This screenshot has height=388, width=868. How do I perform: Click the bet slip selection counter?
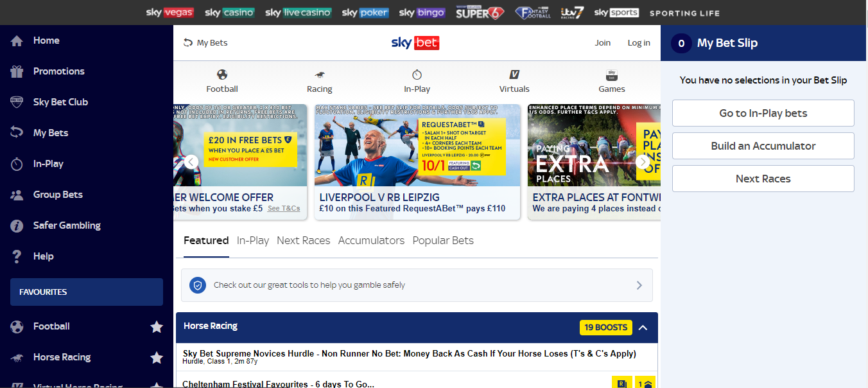point(681,43)
